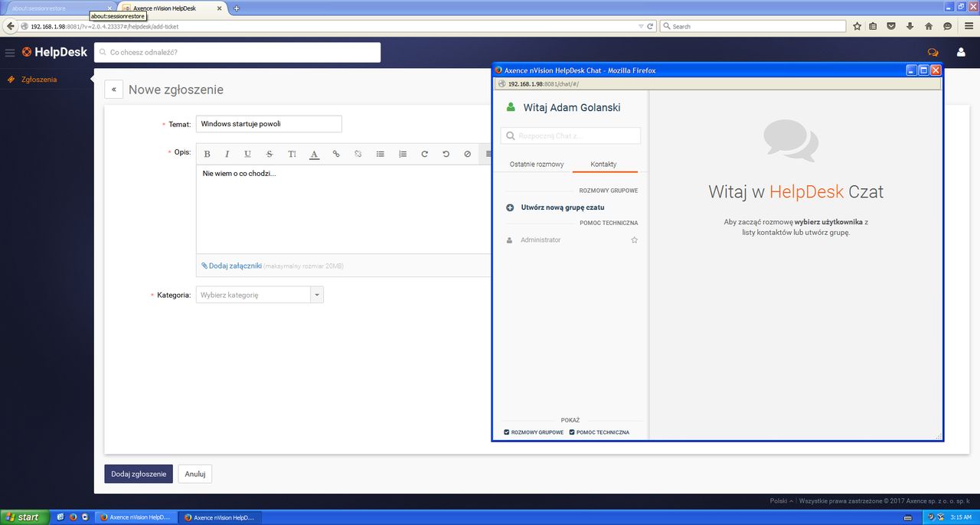Reload the page in Firefox
This screenshot has height=525, width=980.
651,26
